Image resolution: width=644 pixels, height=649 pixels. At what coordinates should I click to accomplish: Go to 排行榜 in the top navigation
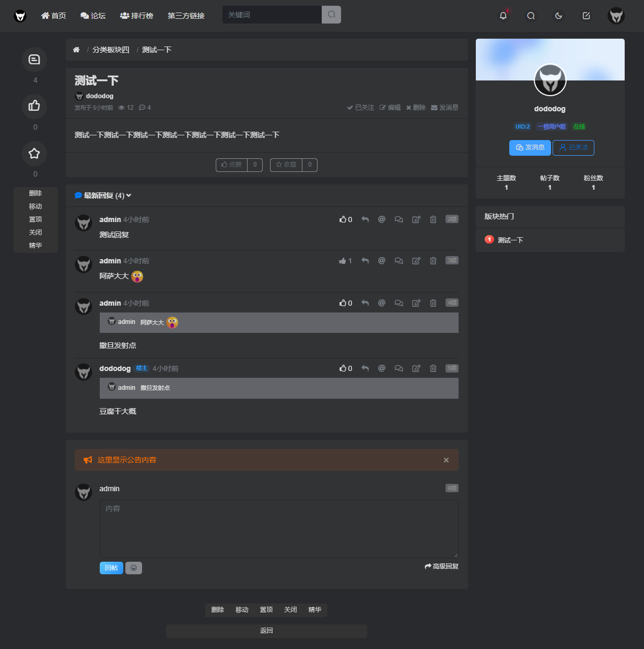pyautogui.click(x=137, y=16)
